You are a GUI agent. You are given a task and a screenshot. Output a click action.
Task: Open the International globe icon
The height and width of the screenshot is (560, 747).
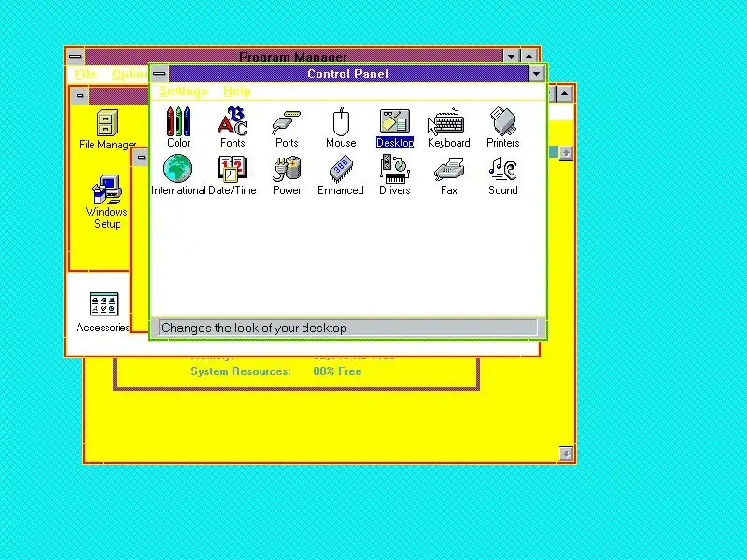[178, 175]
